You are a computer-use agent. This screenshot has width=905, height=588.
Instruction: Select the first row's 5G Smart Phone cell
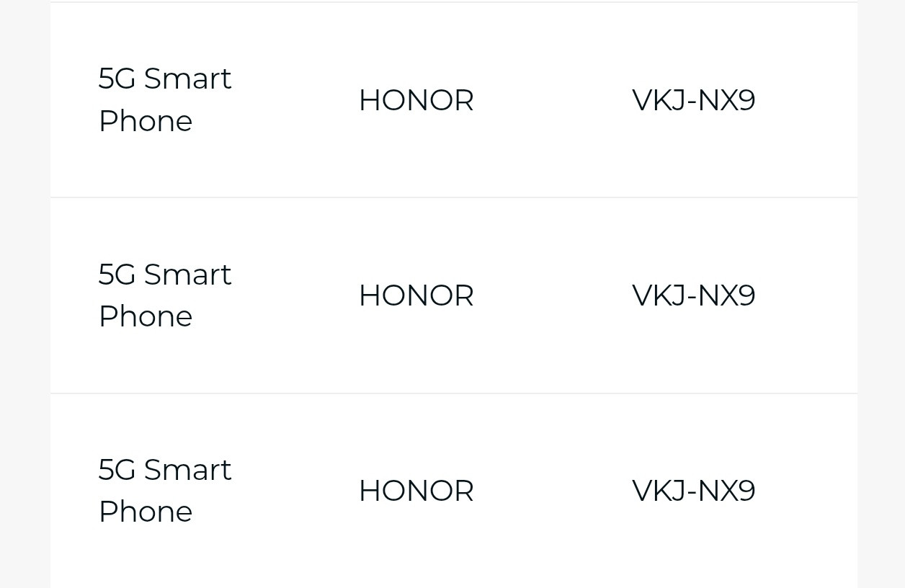pos(165,99)
